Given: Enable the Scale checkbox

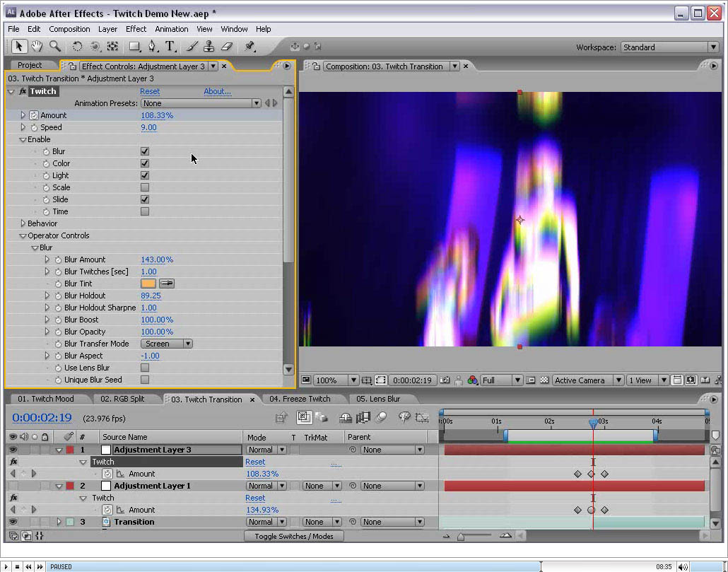Looking at the screenshot, I should click(x=145, y=187).
